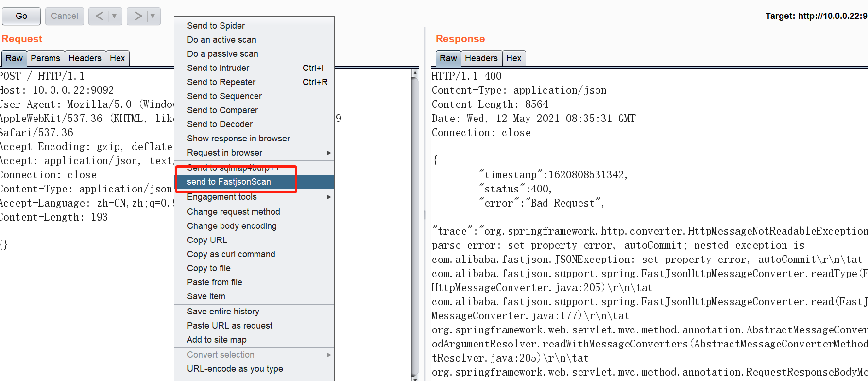Open the Response Hex tab

(514, 58)
